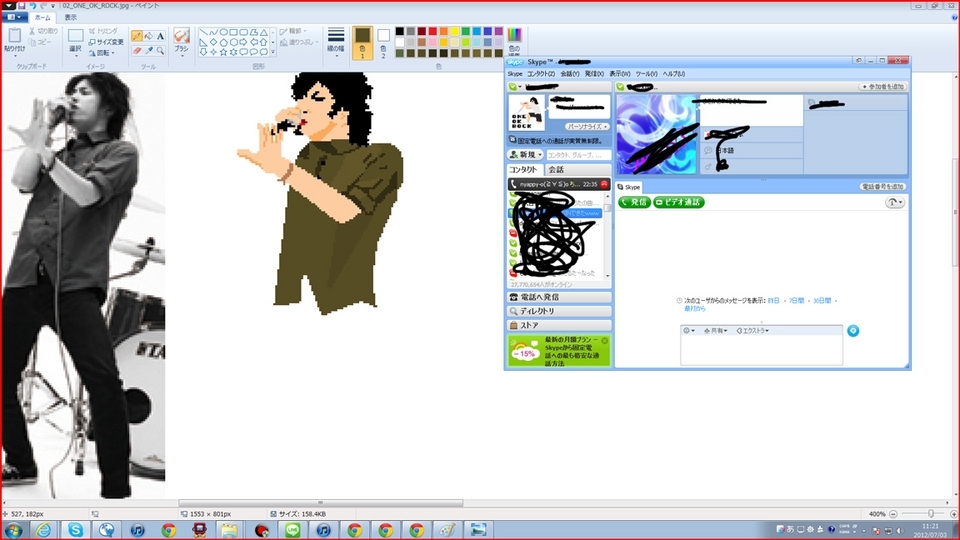Open the Windows Start menu
The image size is (960, 540).
click(13, 530)
